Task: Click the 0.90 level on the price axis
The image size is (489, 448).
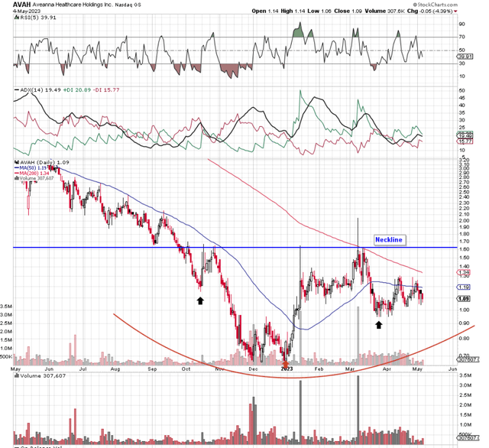Action: (464, 323)
